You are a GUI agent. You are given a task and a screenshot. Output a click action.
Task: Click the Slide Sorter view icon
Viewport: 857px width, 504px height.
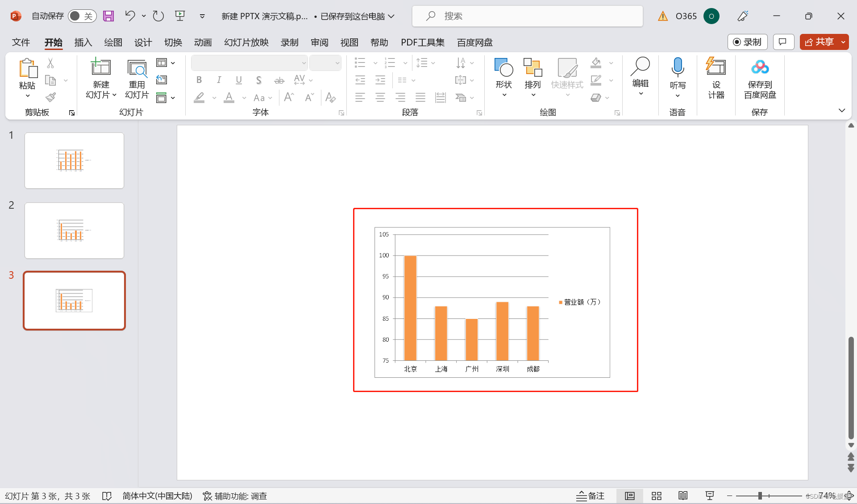(x=656, y=496)
